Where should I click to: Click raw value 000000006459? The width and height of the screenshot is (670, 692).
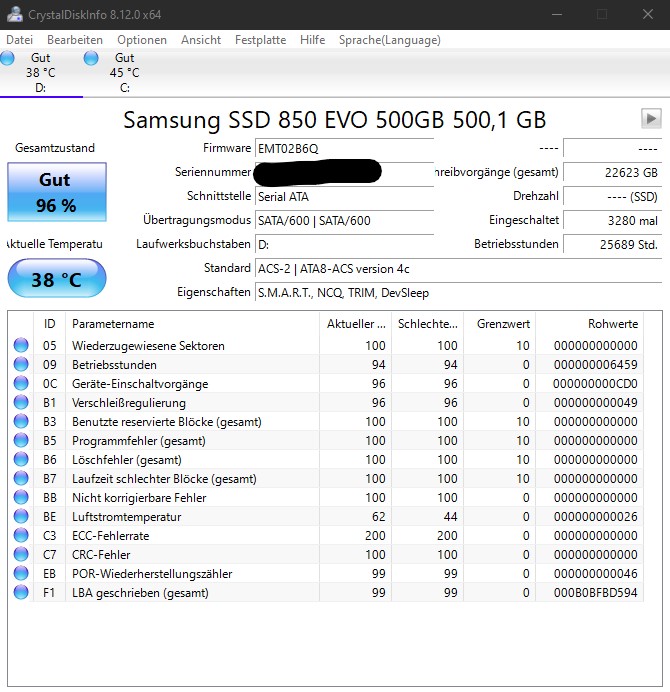pyautogui.click(x=595, y=365)
